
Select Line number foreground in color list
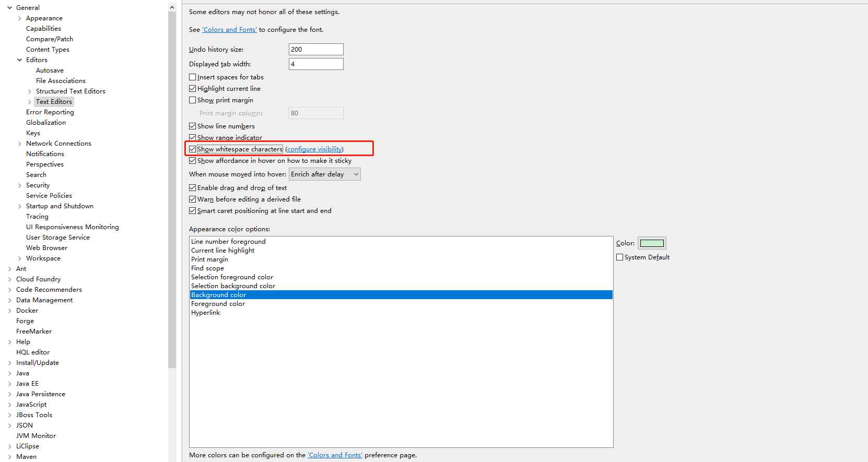click(x=401, y=242)
